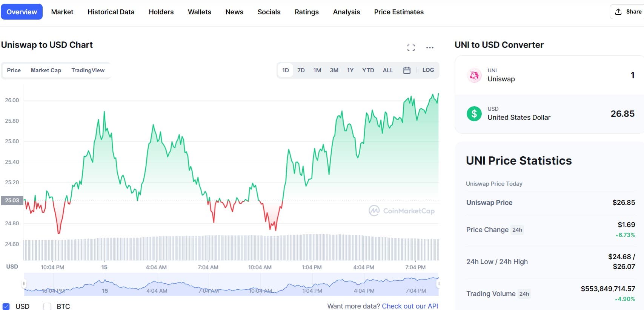Click the 1:04 PM chart axis label
644x310 pixels.
[x=312, y=267]
